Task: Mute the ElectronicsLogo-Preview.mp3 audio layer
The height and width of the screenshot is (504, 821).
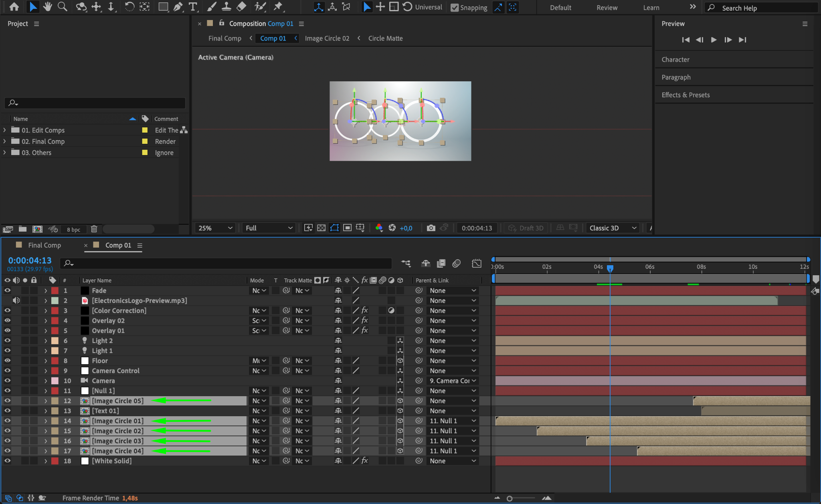Action: click(x=16, y=300)
